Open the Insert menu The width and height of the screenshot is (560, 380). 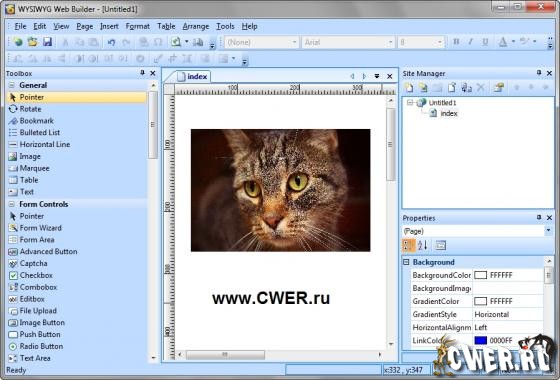109,26
